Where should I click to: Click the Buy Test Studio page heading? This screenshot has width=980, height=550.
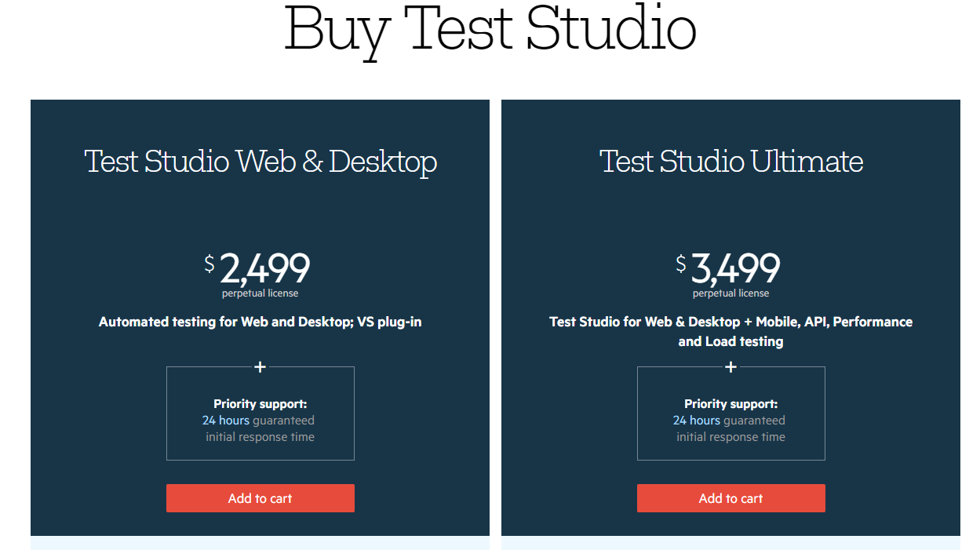(x=490, y=30)
